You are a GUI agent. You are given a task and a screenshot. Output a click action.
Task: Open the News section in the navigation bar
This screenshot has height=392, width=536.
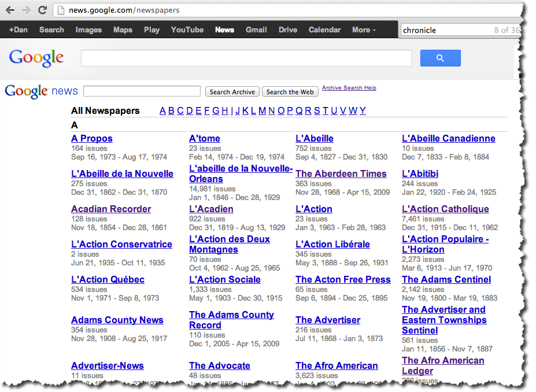click(224, 29)
